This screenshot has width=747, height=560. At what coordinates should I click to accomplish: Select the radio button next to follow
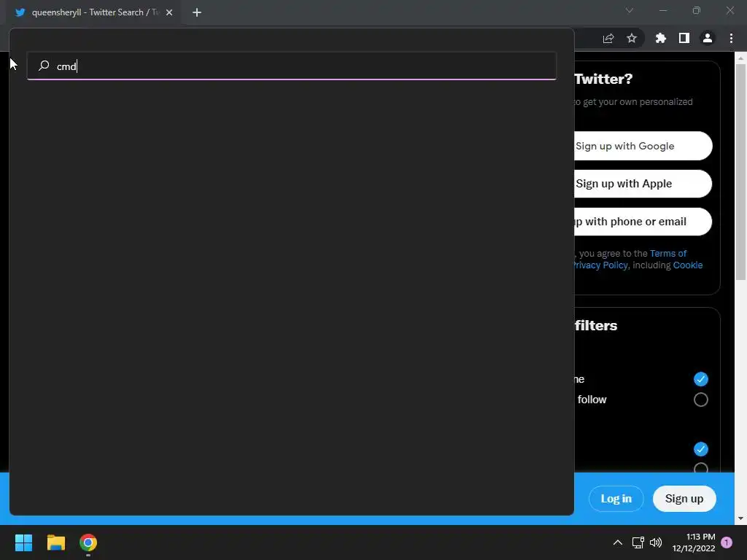click(701, 400)
